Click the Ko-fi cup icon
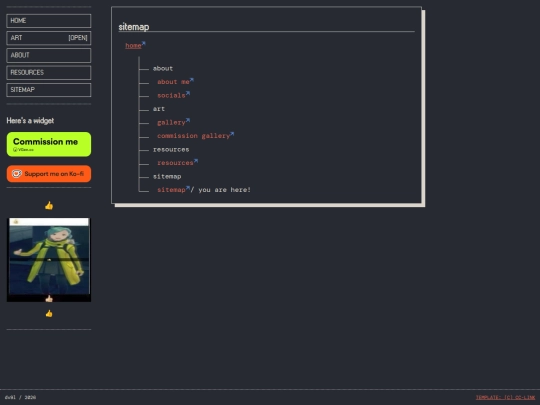 pos(17,174)
